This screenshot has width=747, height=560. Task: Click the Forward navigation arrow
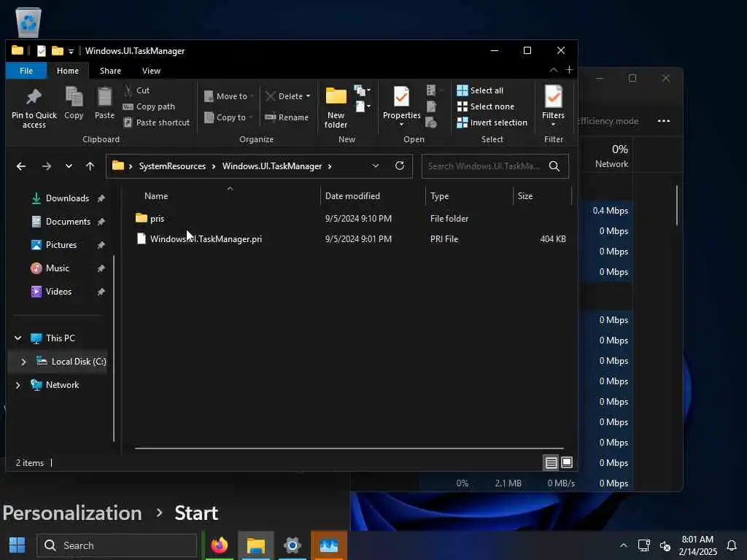pos(46,166)
